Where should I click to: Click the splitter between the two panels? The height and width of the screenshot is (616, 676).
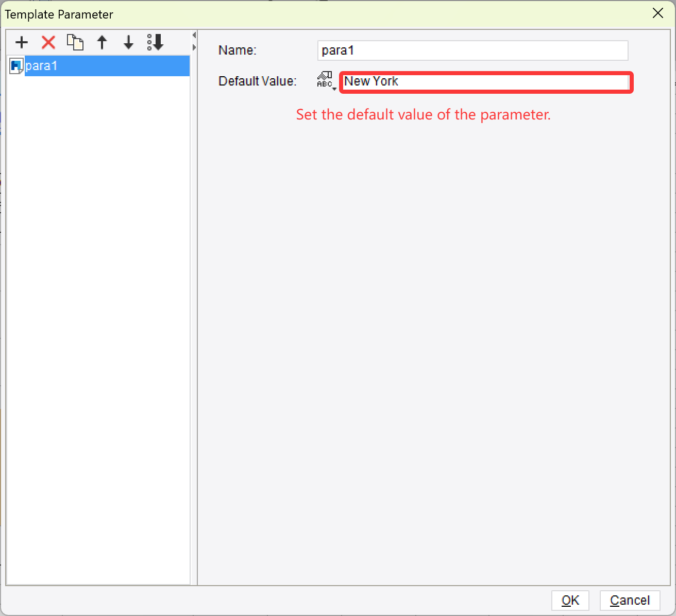pyautogui.click(x=194, y=309)
